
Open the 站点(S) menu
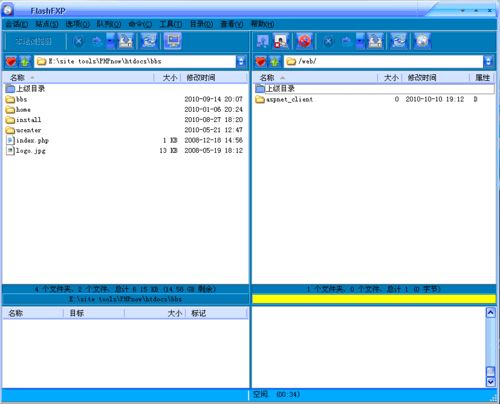(x=47, y=24)
